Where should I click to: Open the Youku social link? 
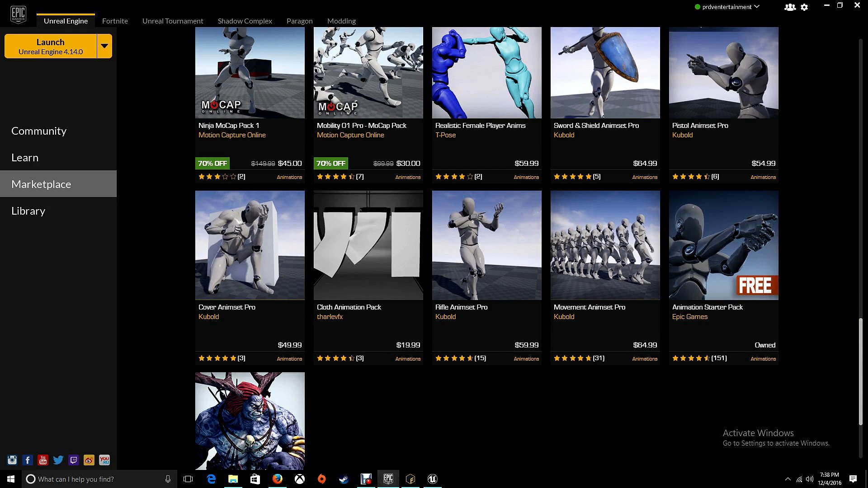104,460
